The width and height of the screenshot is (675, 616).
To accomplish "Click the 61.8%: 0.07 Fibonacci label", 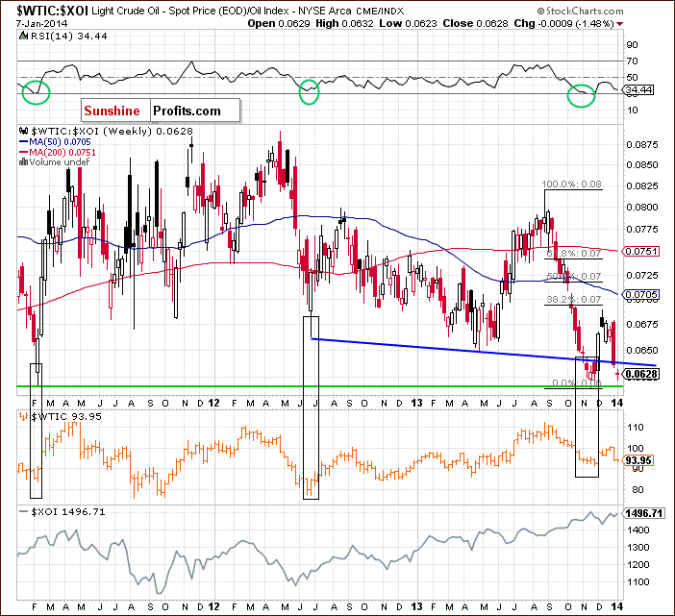I will click(x=574, y=253).
